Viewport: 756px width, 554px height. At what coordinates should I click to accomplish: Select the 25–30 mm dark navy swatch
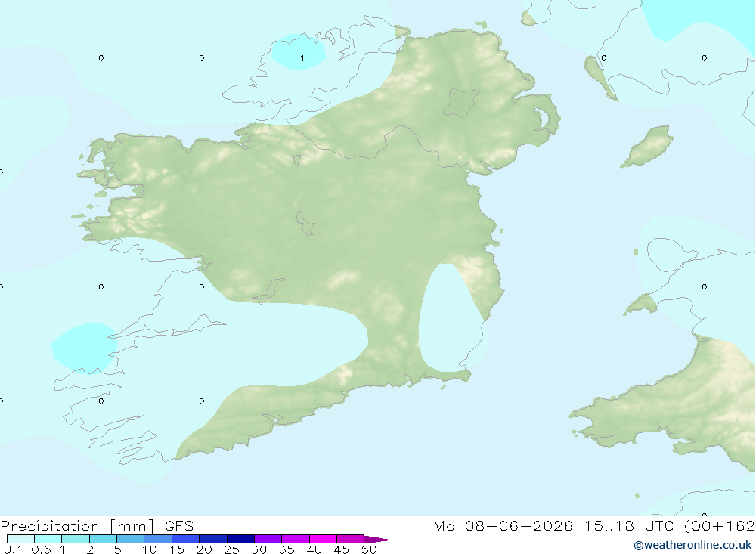pos(240,539)
